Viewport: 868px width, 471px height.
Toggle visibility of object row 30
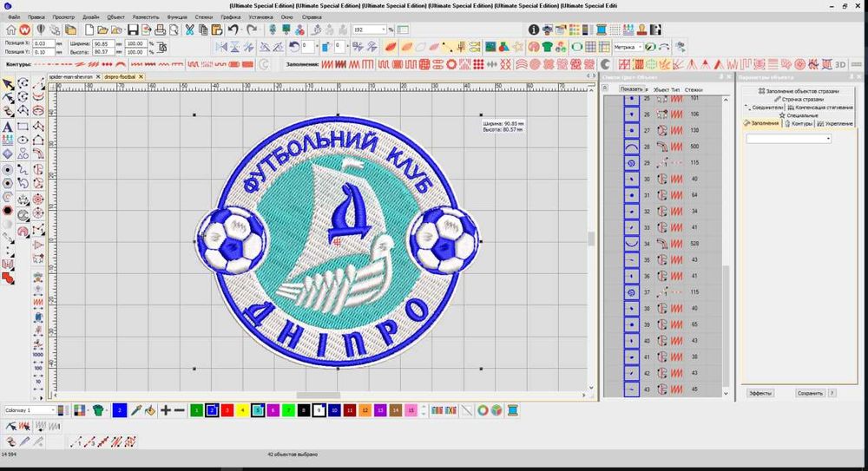[632, 179]
